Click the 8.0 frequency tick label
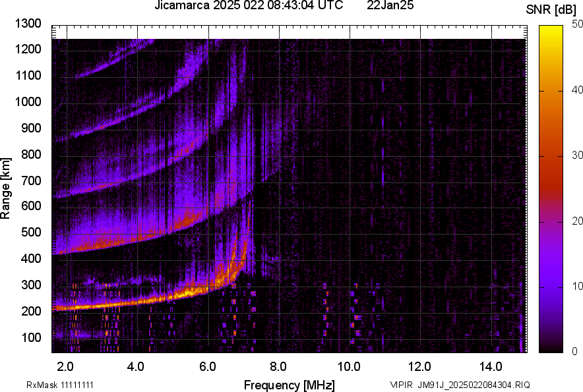 (278, 366)
